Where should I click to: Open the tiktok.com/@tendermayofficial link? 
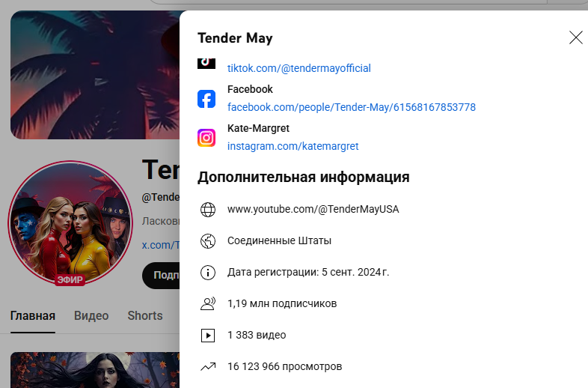(299, 68)
